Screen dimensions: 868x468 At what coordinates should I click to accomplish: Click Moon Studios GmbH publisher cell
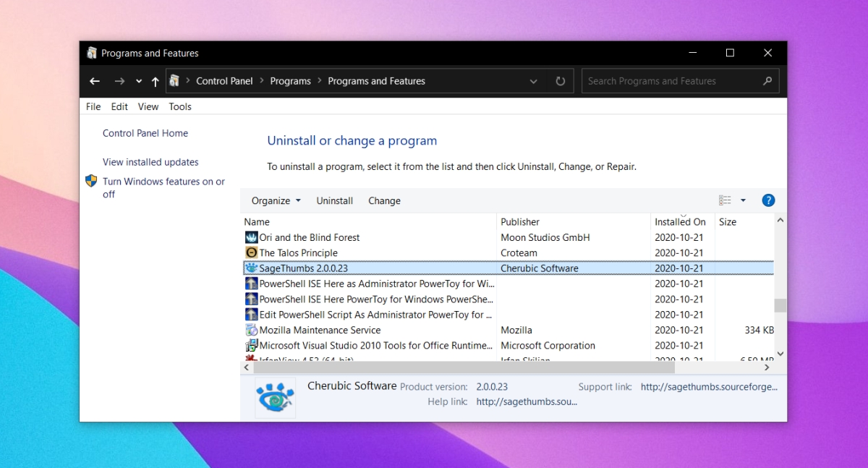coord(545,237)
